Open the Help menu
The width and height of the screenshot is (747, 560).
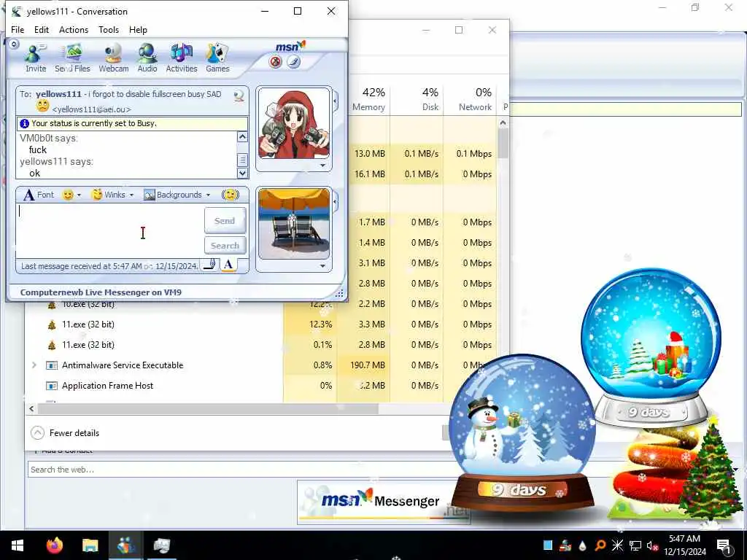pyautogui.click(x=138, y=29)
